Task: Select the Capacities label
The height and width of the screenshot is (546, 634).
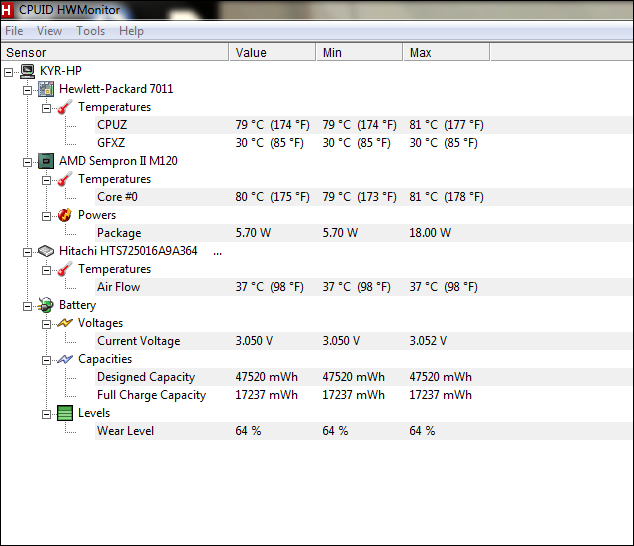Action: (x=105, y=359)
